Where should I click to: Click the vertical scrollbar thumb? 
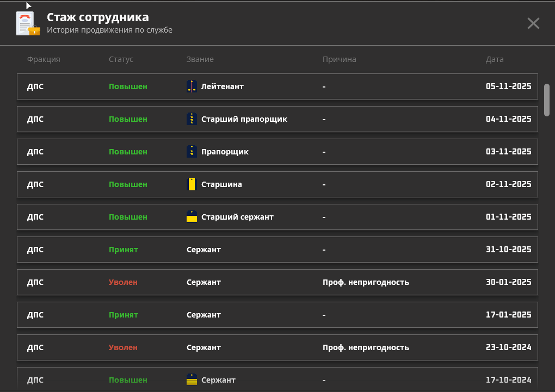coord(547,99)
